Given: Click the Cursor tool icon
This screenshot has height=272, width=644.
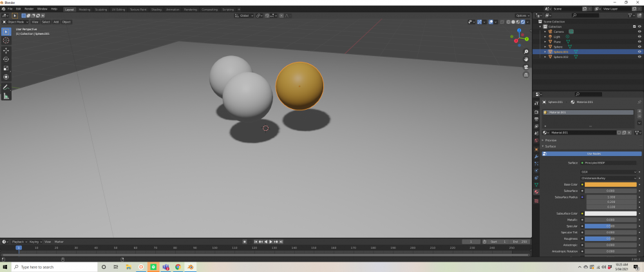Looking at the screenshot, I should click(6, 40).
